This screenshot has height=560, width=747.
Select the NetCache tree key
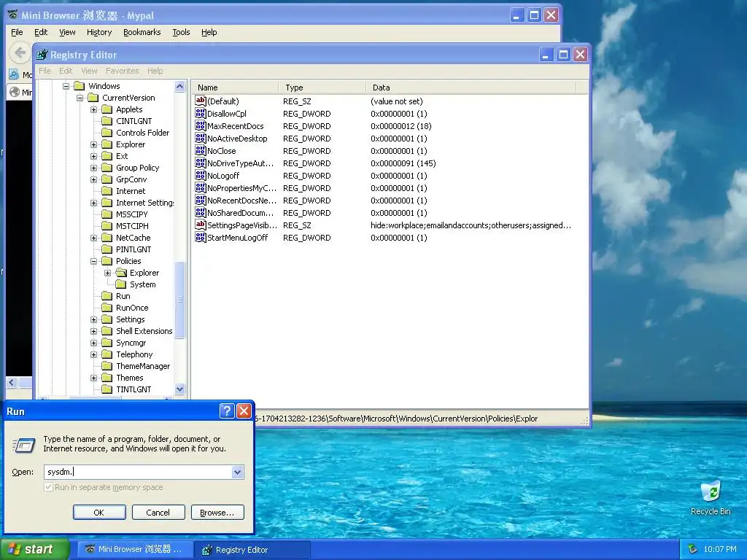133,238
